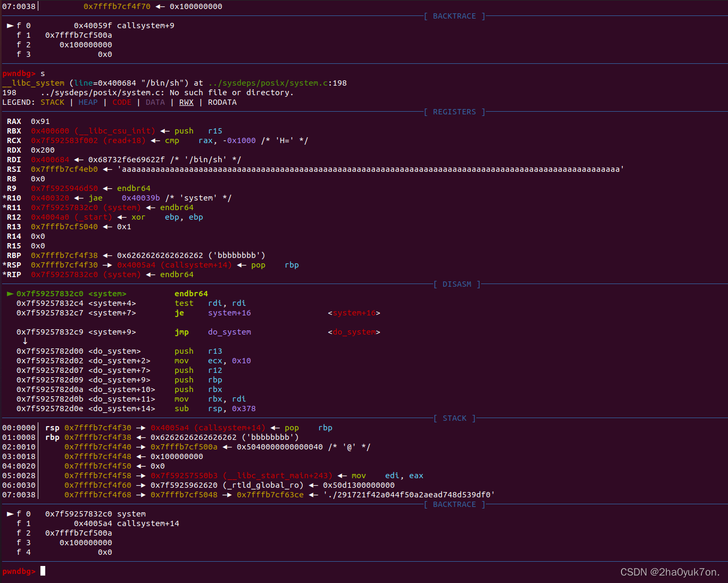The height and width of the screenshot is (583, 728).
Task: Click R12 address 0x4004a0 (_start)
Action: (x=71, y=217)
